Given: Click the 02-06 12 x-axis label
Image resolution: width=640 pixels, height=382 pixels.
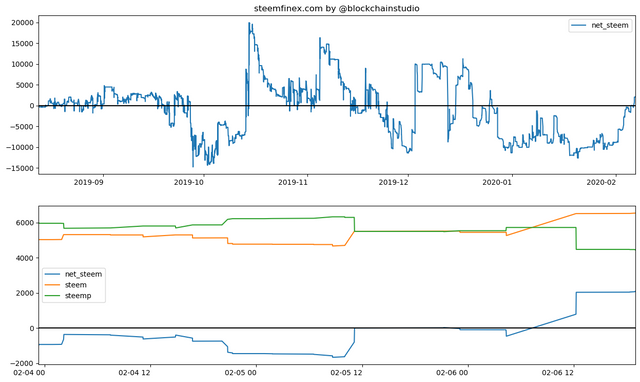Looking at the screenshot, I should coord(558,373).
